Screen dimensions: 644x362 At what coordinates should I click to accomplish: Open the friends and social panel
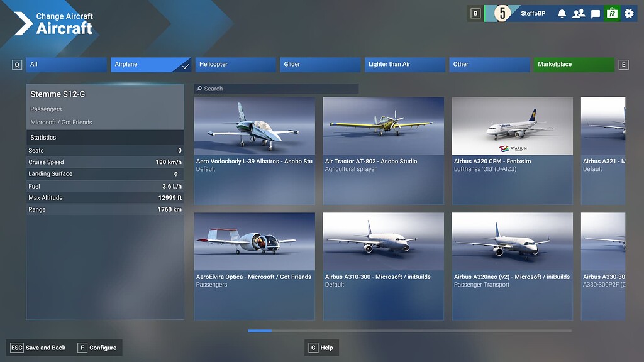point(578,13)
